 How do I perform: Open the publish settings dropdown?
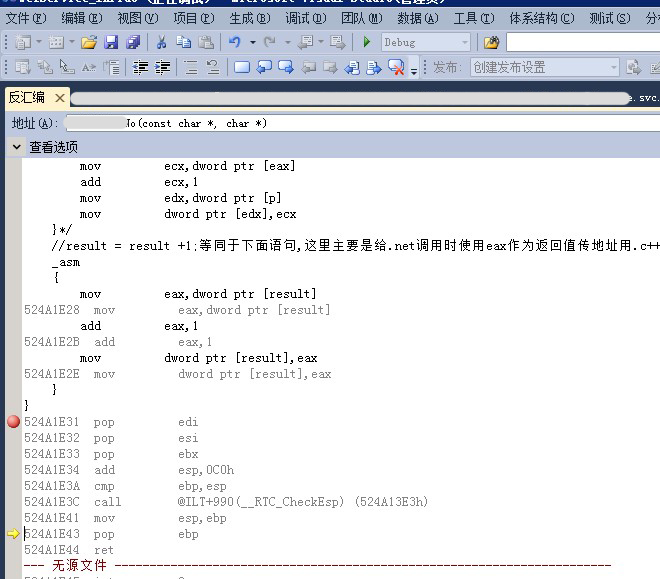tap(614, 68)
